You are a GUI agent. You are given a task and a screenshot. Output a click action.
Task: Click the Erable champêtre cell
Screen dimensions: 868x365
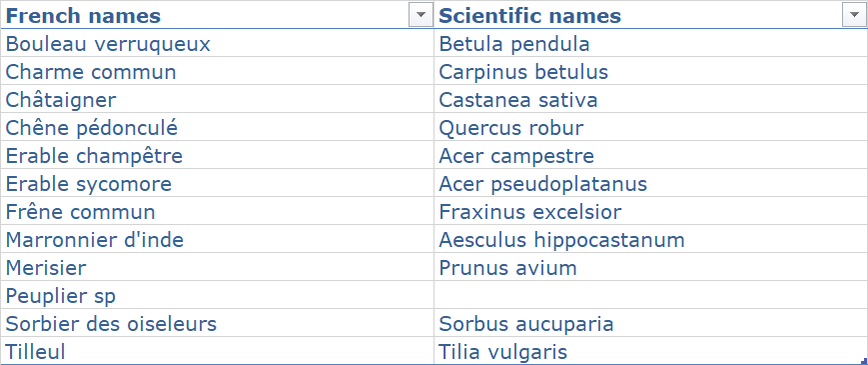click(x=217, y=156)
